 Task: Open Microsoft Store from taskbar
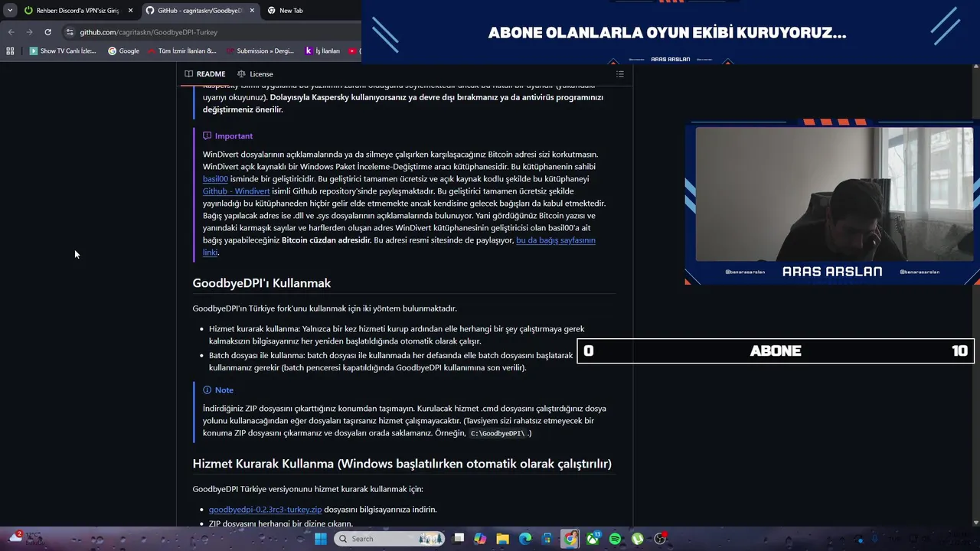click(547, 539)
